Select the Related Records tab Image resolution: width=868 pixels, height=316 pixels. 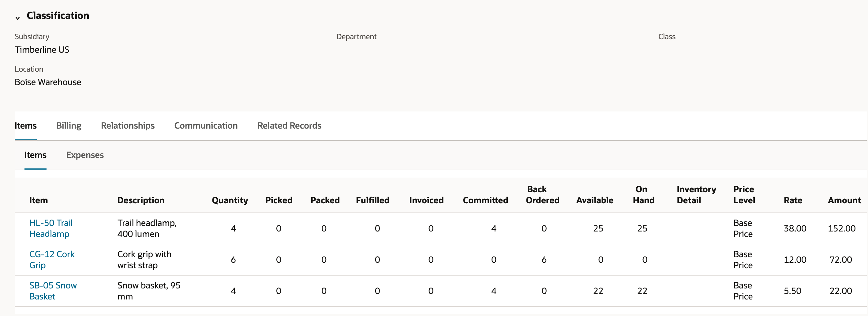[x=289, y=126]
